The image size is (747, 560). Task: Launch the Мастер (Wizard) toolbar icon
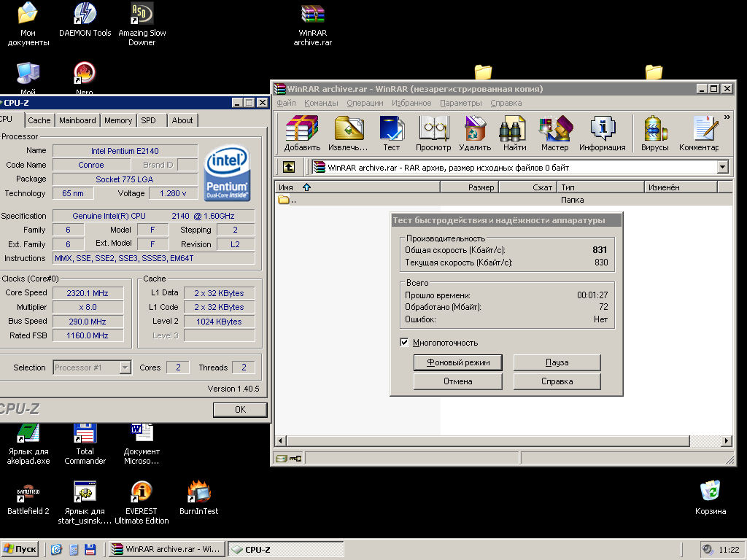pyautogui.click(x=555, y=133)
